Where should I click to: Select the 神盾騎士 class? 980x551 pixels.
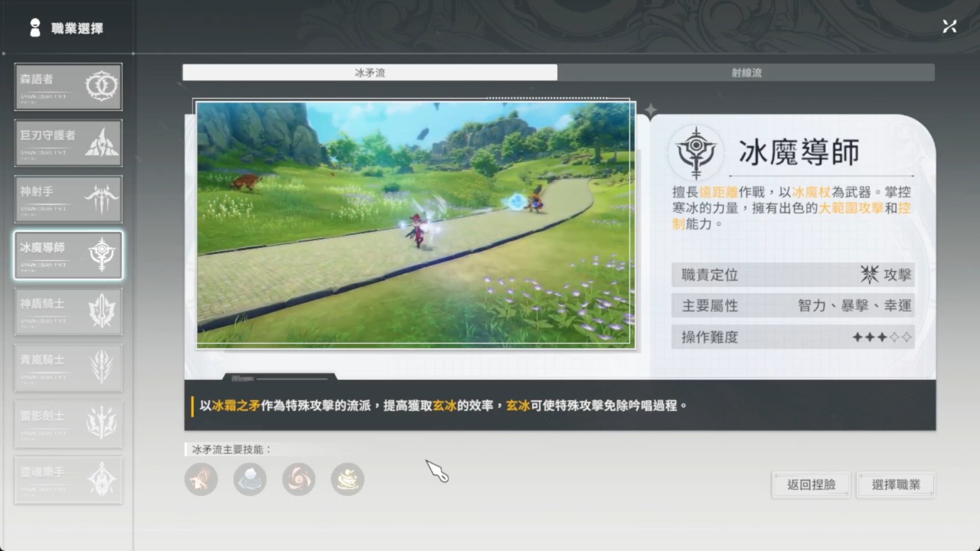[x=68, y=311]
